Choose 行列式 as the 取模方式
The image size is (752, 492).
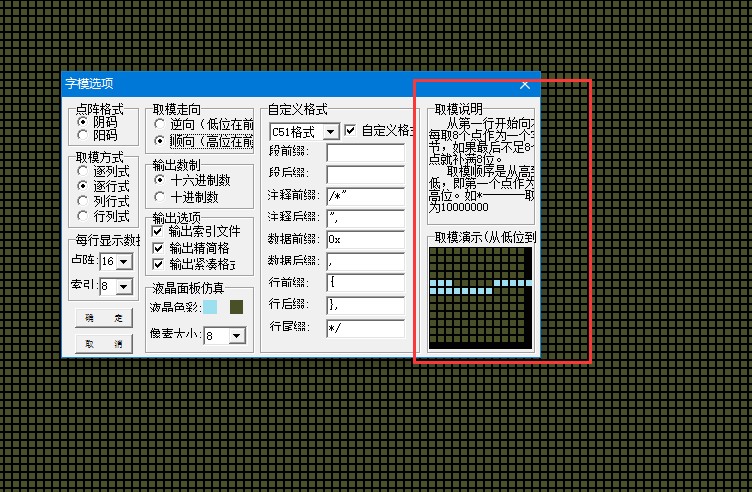[x=104, y=216]
